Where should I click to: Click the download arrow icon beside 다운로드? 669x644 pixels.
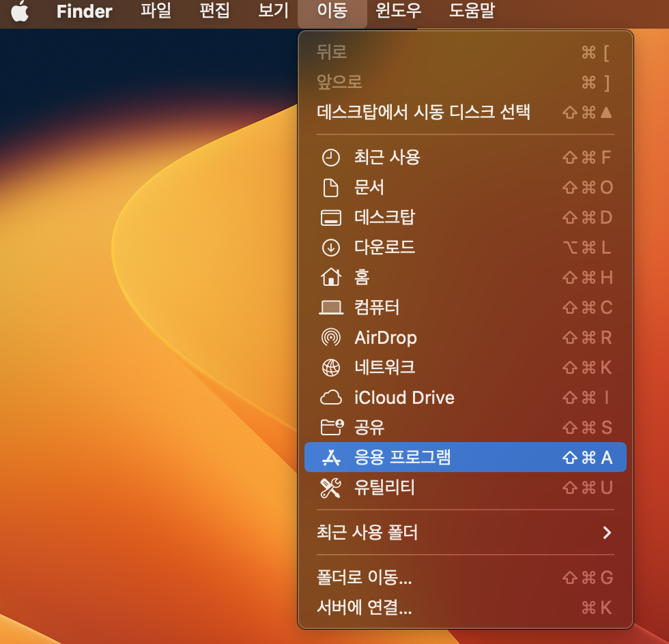(332, 248)
